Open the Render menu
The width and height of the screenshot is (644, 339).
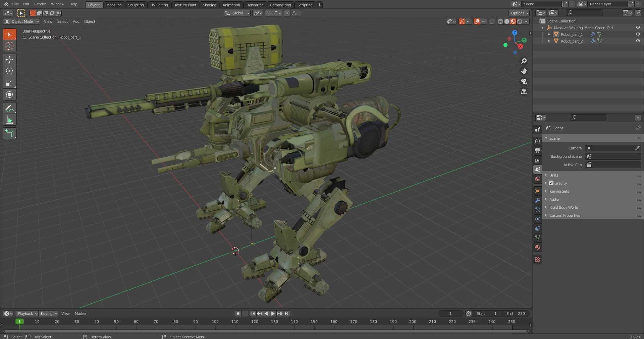40,4
